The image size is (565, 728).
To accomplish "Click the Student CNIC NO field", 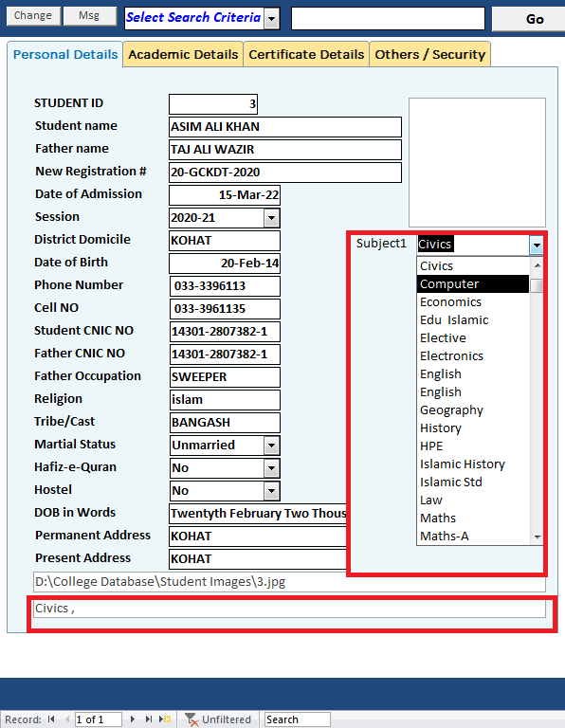I will pyautogui.click(x=225, y=332).
